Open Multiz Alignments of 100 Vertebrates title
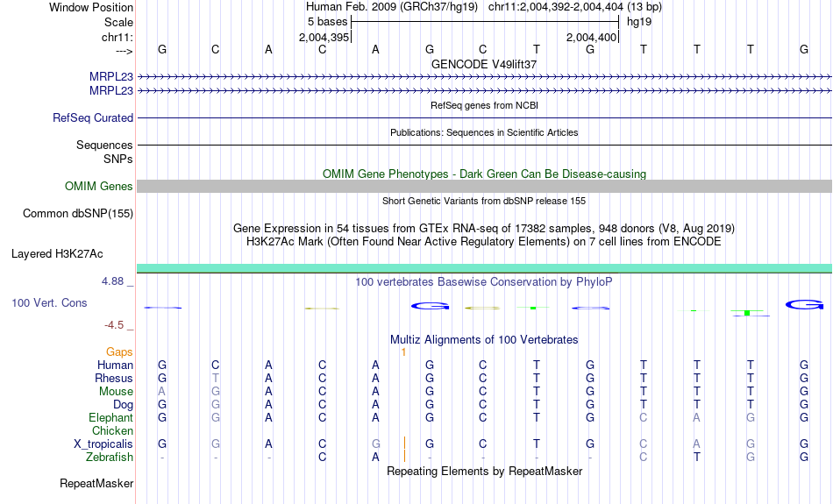Viewport: 833px width, 504px height. [484, 340]
